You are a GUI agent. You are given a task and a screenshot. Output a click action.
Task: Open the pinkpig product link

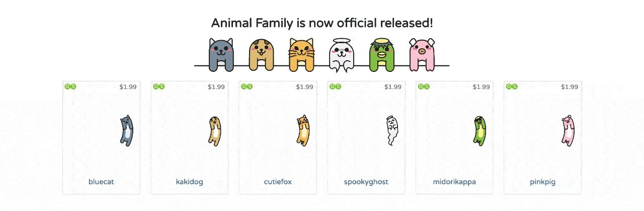coord(543,182)
